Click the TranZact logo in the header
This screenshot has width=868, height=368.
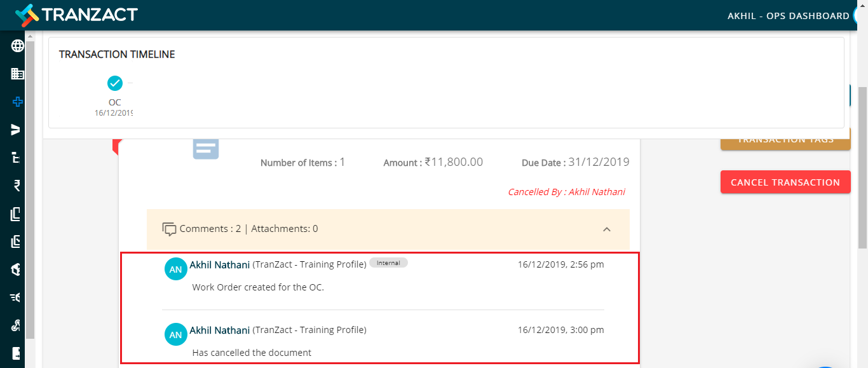tap(76, 15)
